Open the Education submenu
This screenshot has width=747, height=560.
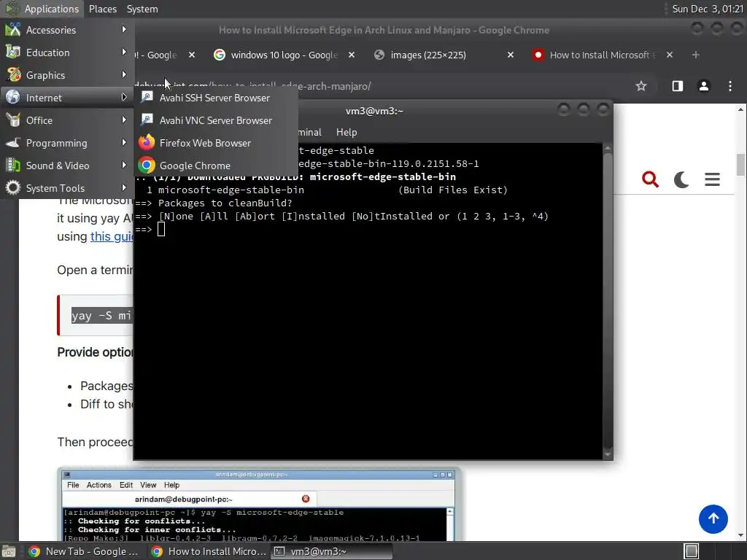point(67,52)
